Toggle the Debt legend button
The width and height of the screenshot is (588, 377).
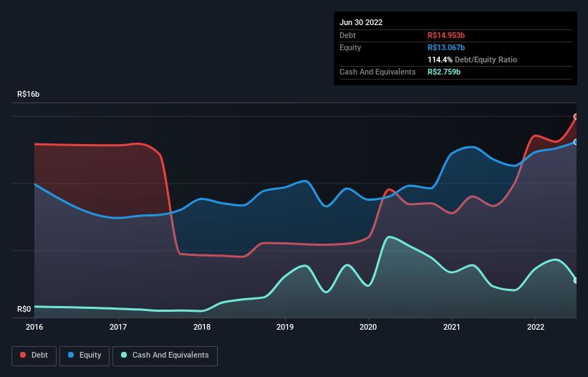34,355
